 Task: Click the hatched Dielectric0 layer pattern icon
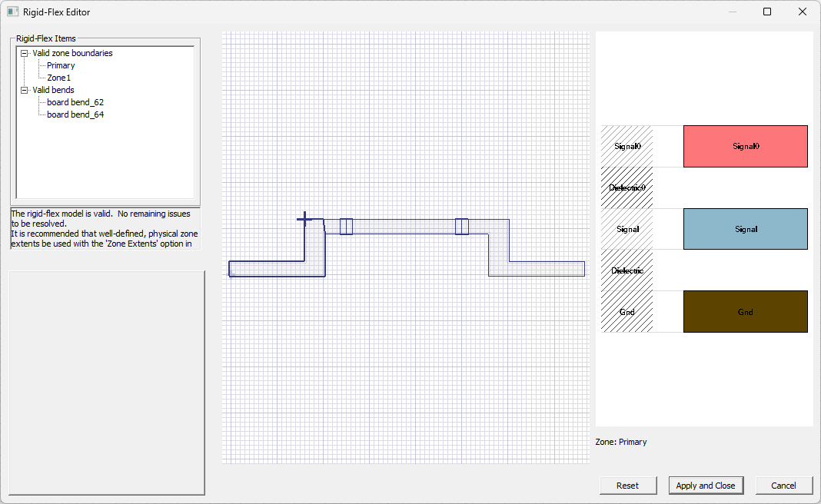pyautogui.click(x=627, y=187)
